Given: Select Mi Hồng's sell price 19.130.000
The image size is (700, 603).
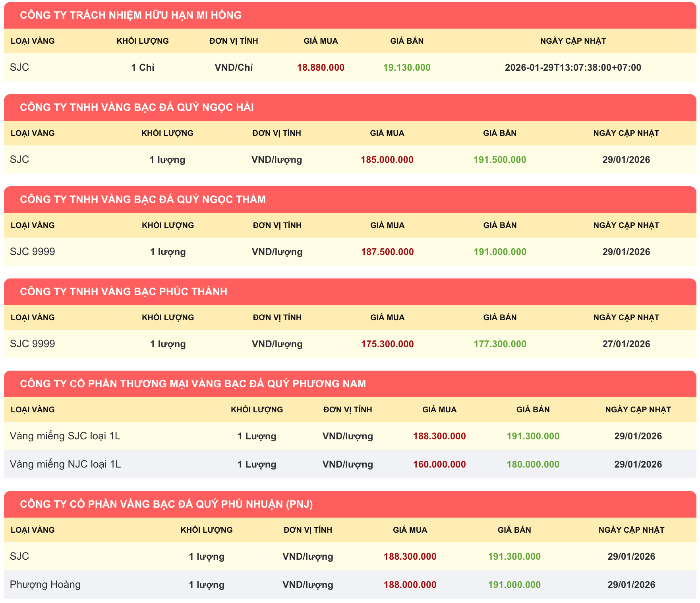Looking at the screenshot, I should click(x=406, y=68).
